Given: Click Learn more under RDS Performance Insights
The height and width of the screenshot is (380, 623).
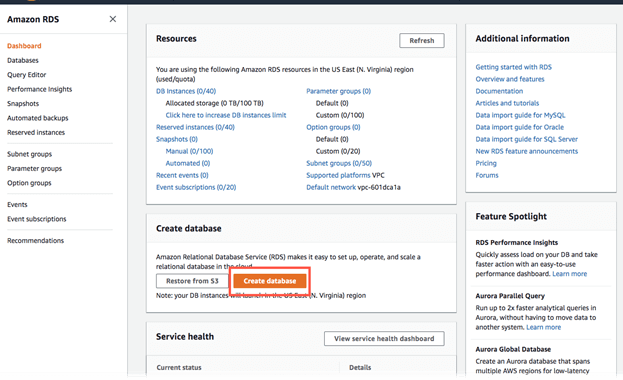Looking at the screenshot, I should [569, 274].
